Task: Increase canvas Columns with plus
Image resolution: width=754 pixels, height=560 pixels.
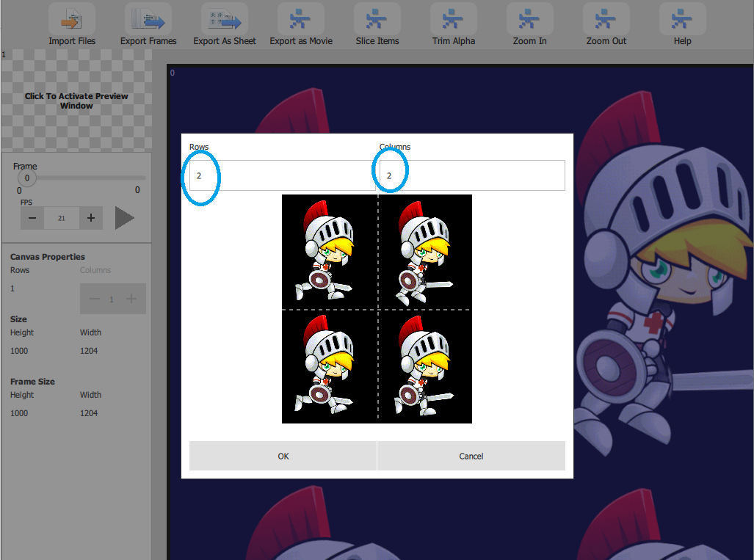Action: (131, 299)
